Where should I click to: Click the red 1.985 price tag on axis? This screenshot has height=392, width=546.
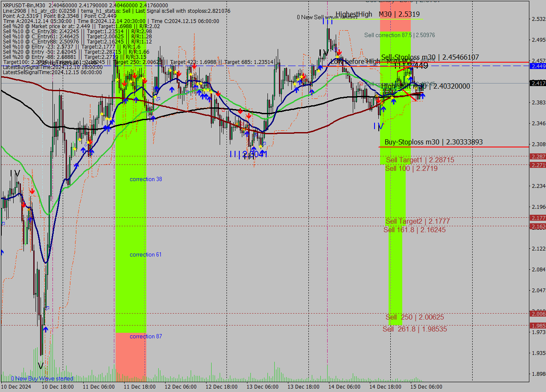click(x=538, y=326)
